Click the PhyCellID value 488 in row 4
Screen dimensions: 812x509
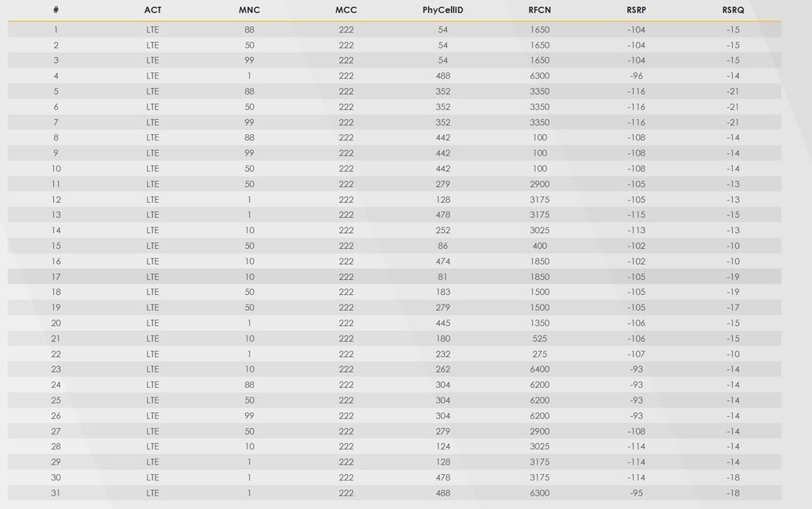[x=442, y=76]
